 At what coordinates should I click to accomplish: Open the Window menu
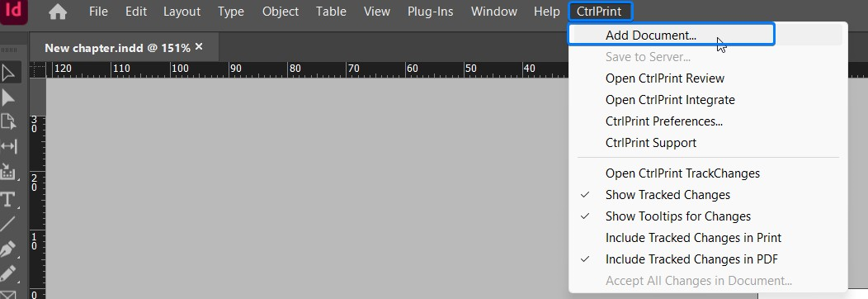(x=494, y=11)
